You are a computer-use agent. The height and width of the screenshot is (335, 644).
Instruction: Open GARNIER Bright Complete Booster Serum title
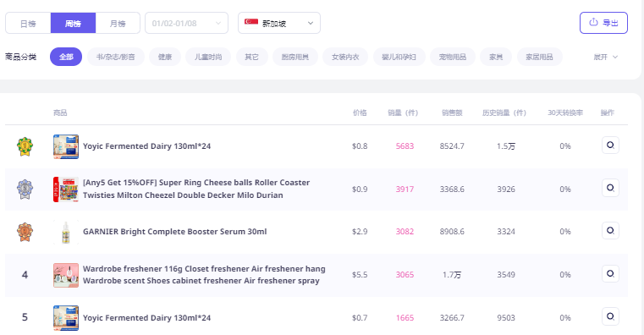[175, 232]
